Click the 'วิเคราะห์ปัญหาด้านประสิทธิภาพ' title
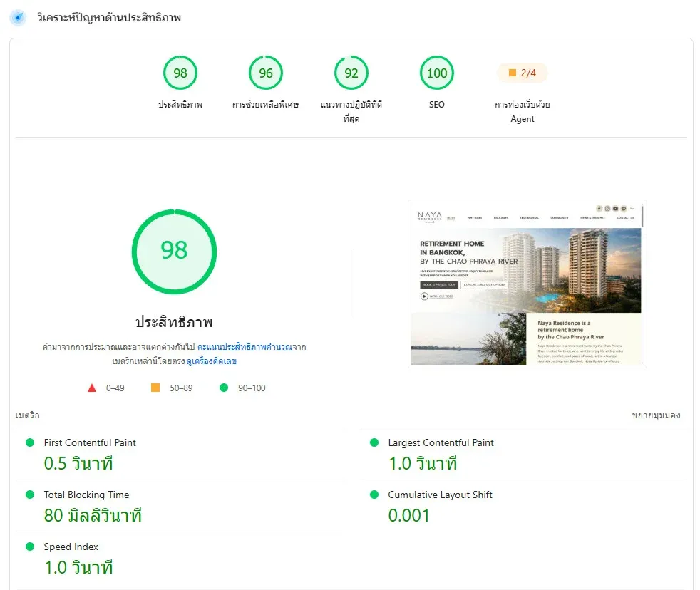700x590 pixels. click(x=109, y=18)
